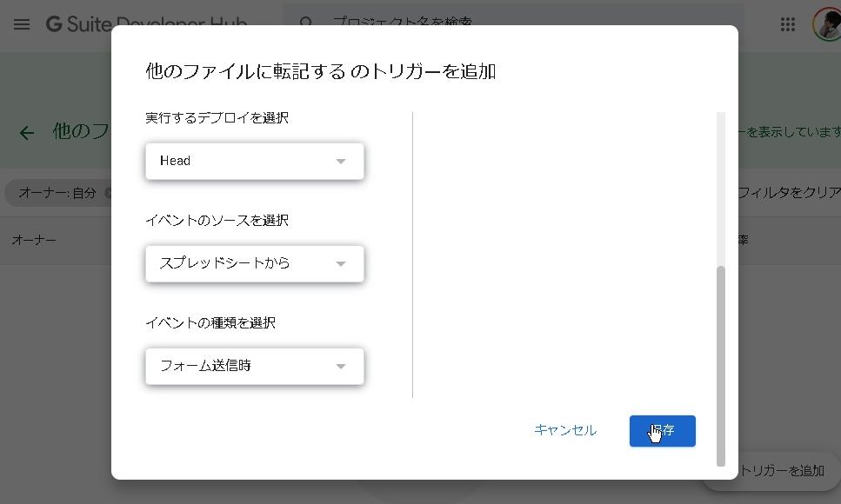Click the arrow beside フォーム送信時
This screenshot has height=504, width=841.
(x=341, y=366)
